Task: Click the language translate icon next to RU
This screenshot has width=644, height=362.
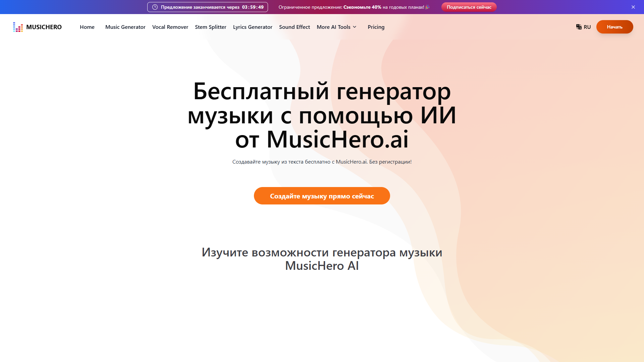Action: pyautogui.click(x=579, y=27)
